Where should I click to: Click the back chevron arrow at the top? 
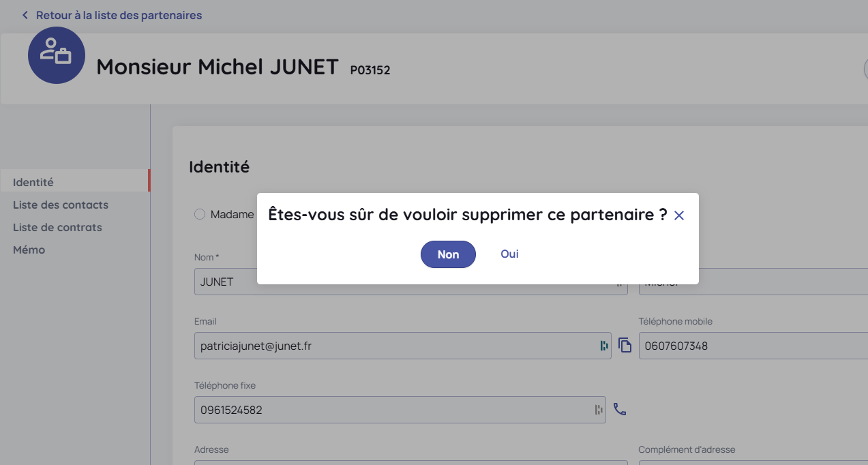pyautogui.click(x=25, y=15)
